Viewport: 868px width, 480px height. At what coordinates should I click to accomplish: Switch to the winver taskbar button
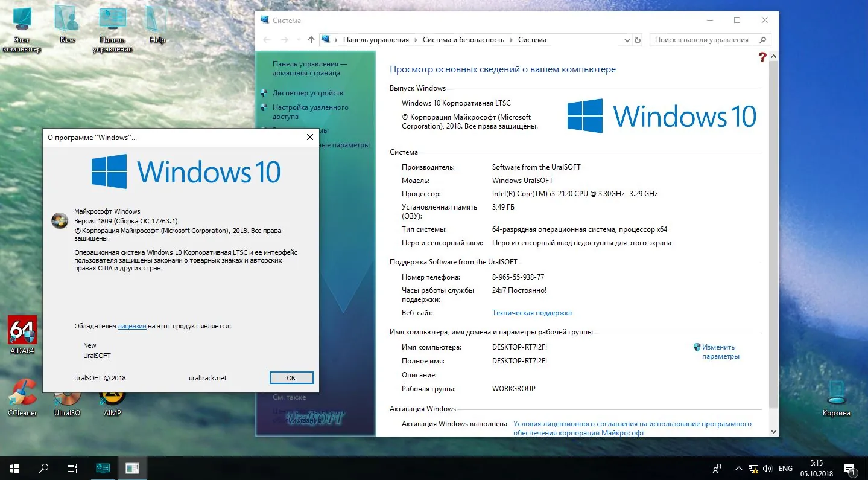(x=132, y=468)
